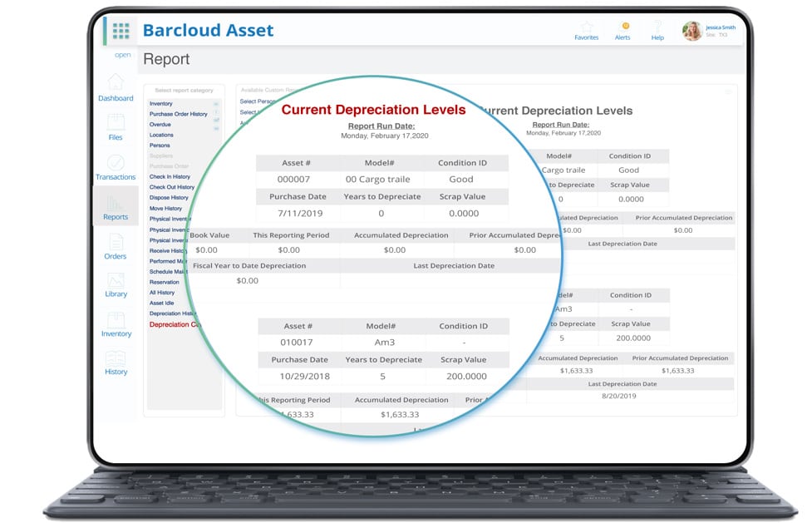Click the Jessica Smith user name
Screen dimensions: 812x523
(721, 27)
